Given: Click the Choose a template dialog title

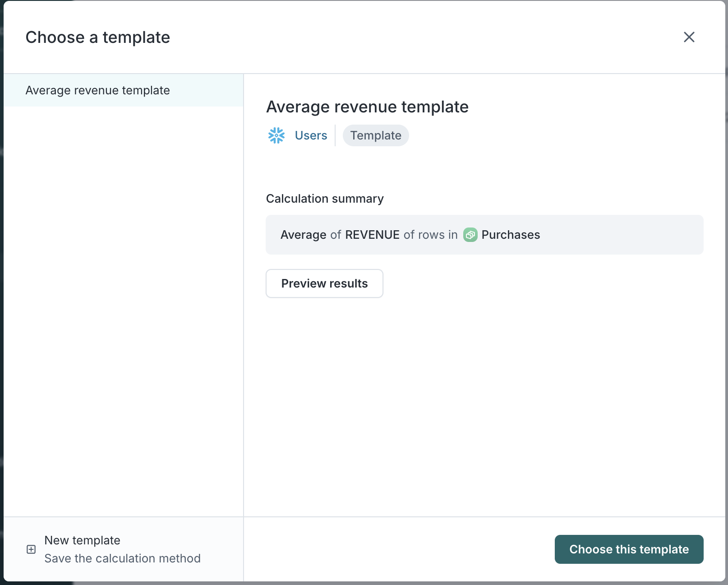Looking at the screenshot, I should click(x=98, y=37).
